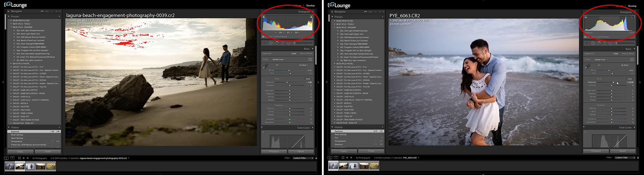Click Exposure slider handle in right window

(x=613, y=82)
